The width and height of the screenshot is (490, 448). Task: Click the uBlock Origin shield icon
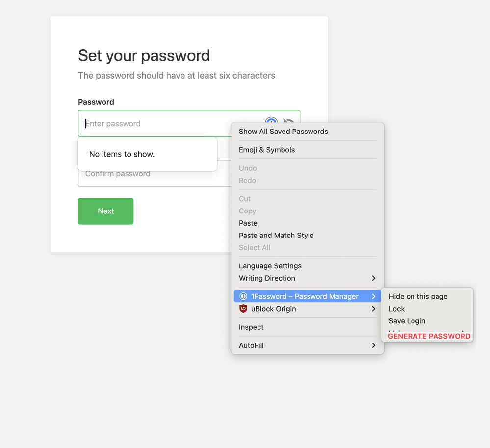coord(243,309)
